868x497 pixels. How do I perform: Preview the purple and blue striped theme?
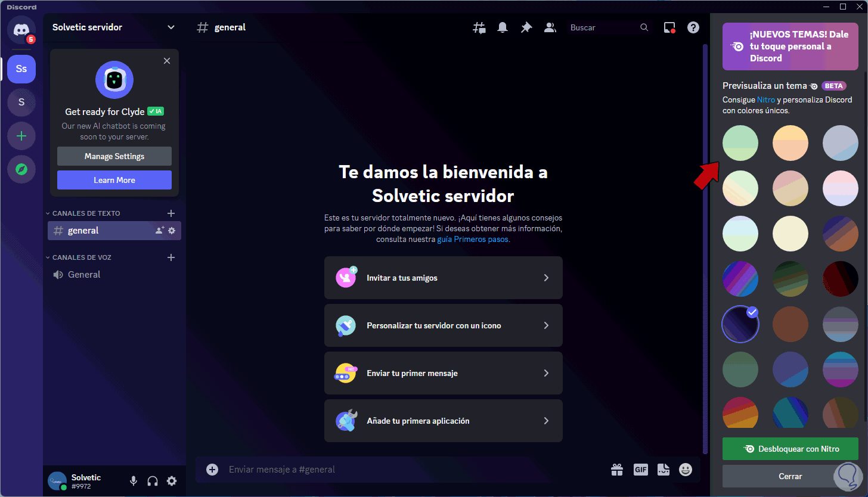(740, 279)
